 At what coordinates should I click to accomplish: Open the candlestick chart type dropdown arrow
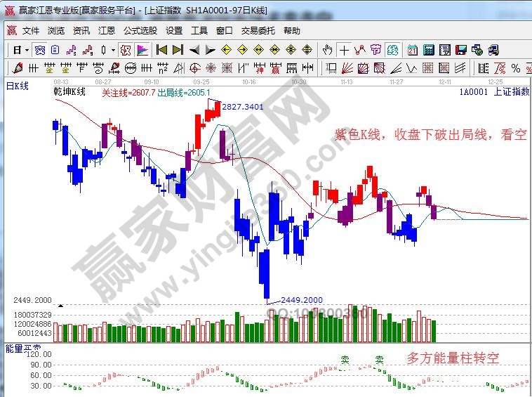[x=114, y=50]
